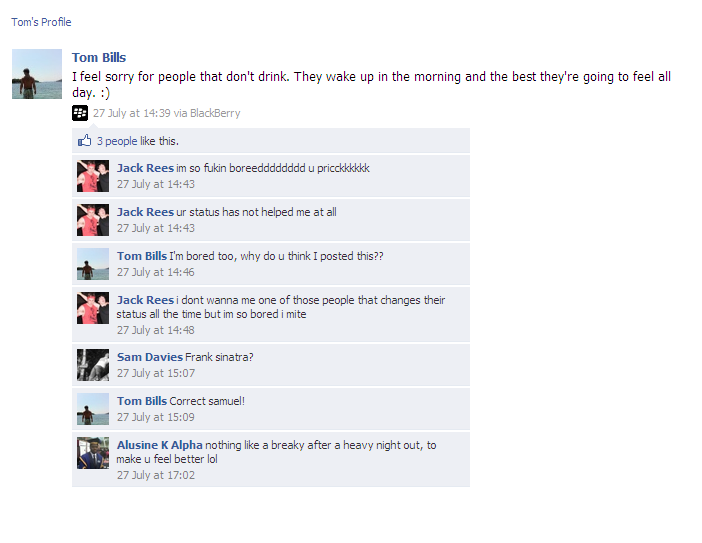Viewport: 702px width, 543px height.
Task: Open Jack Rees name on 'boreeddd' comment
Action: (x=145, y=168)
